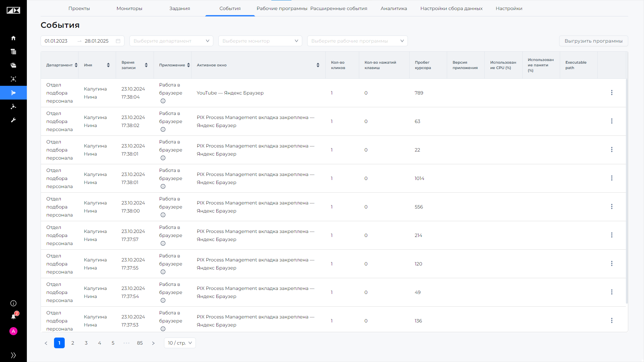
Task: Switch to Настройки tab
Action: [509, 8]
